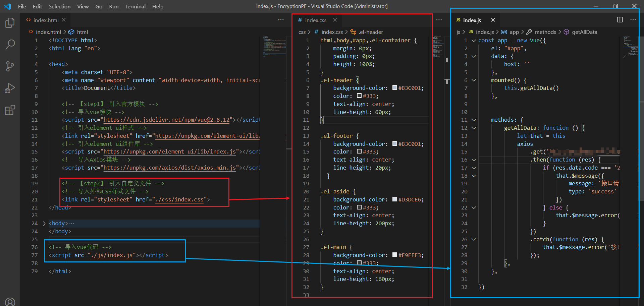The height and width of the screenshot is (306, 644).
Task: Collapse the data block fold on line 3
Action: point(474,56)
